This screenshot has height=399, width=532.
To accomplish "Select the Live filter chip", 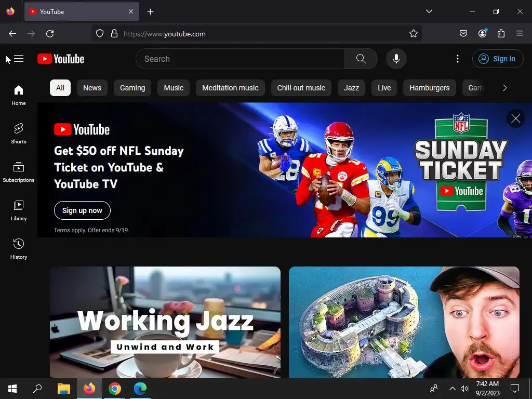I will pos(384,88).
